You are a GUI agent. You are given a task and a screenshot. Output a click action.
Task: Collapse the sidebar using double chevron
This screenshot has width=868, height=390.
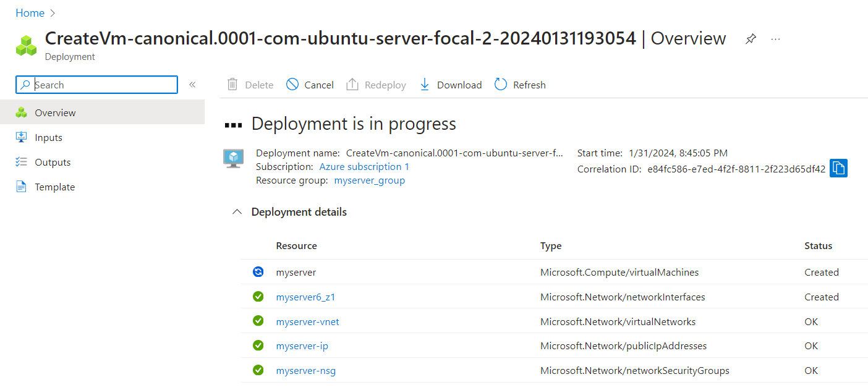[x=192, y=85]
